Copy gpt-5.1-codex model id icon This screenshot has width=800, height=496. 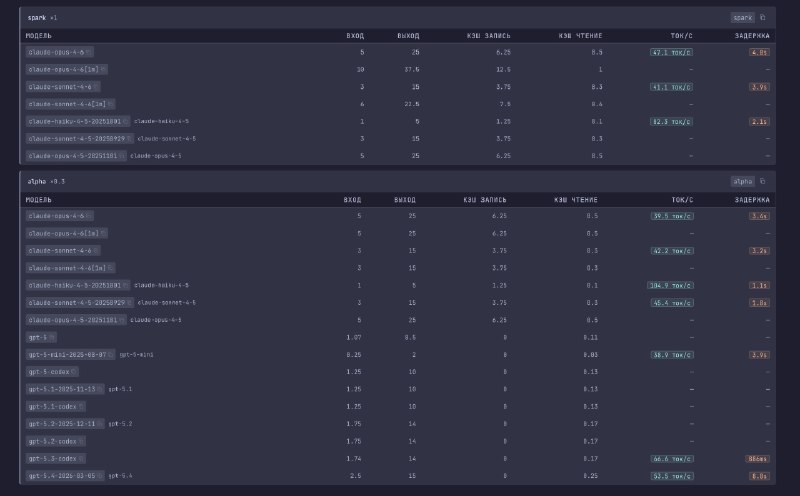83,406
